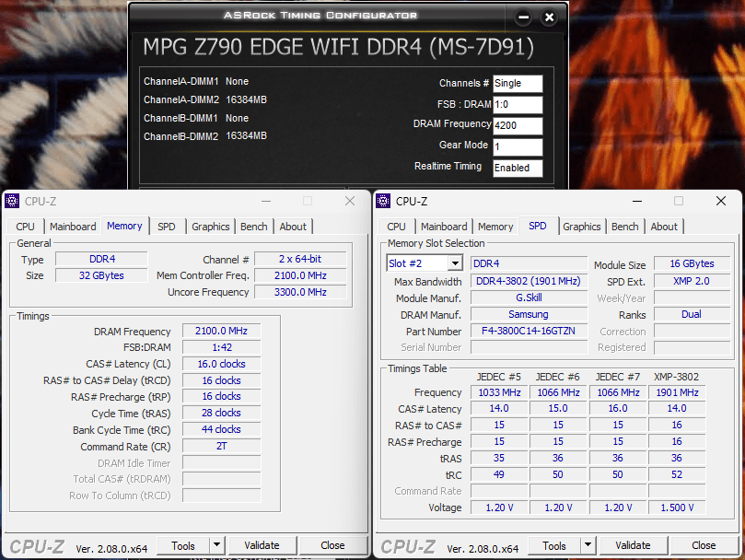This screenshot has height=560, width=745.
Task: Click the Gear Mode field showing 1
Action: (x=518, y=146)
